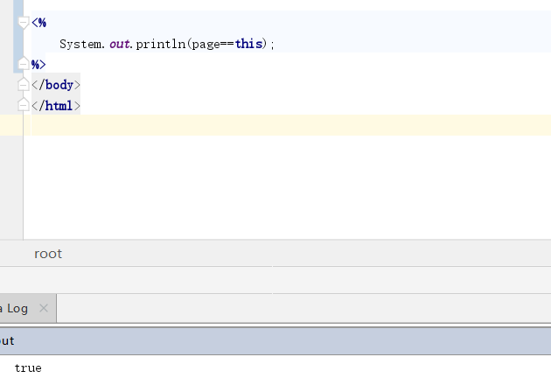Collapse the body element at the </body> fold marker

(24, 84)
